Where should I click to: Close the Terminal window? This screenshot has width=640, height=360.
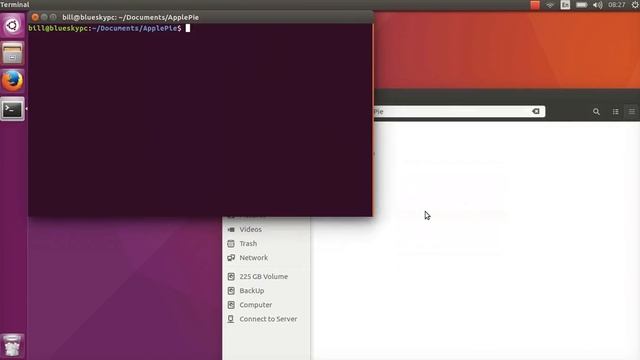point(35,17)
